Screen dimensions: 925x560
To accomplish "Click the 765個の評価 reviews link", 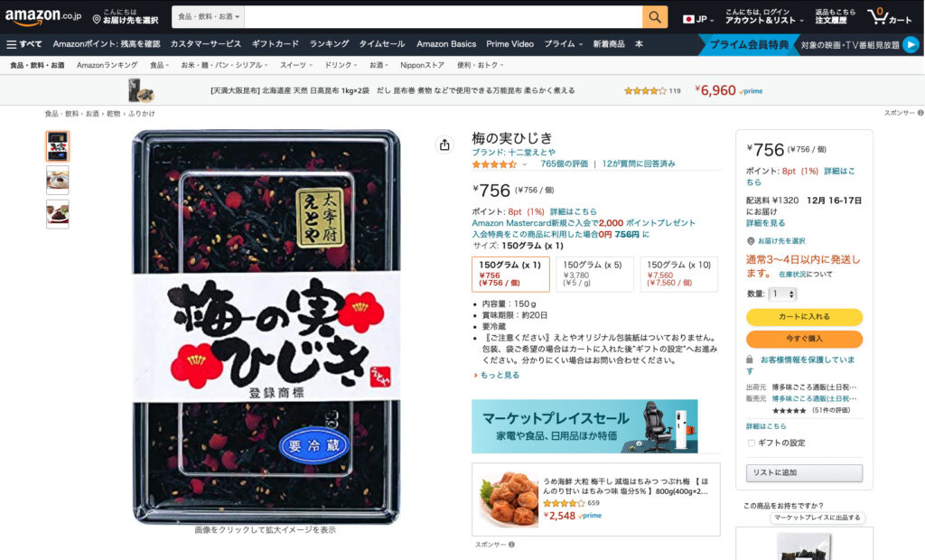I will (564, 164).
